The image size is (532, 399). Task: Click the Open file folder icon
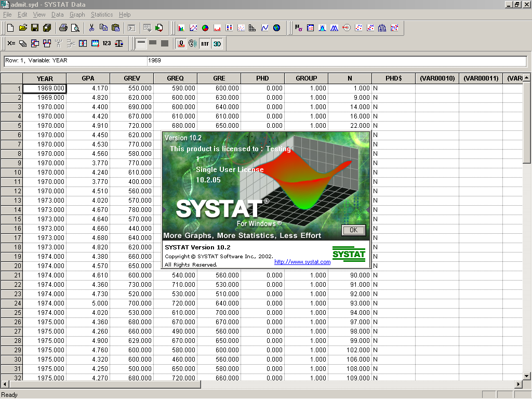point(23,28)
